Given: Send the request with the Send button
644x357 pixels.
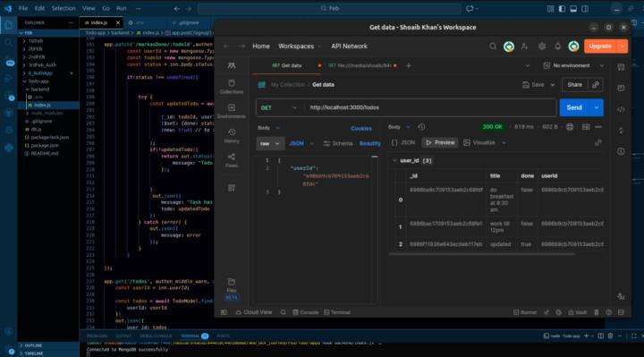Looking at the screenshot, I should [574, 107].
